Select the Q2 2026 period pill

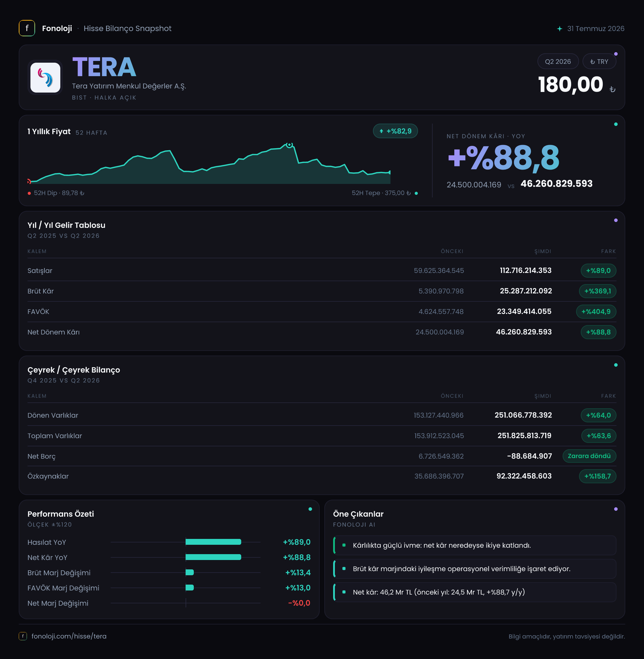[558, 62]
